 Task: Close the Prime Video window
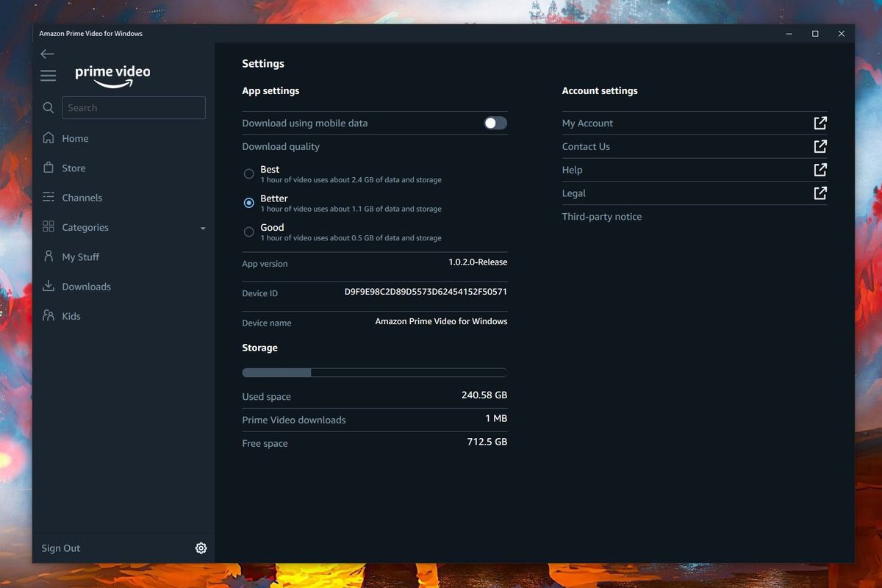click(x=842, y=34)
